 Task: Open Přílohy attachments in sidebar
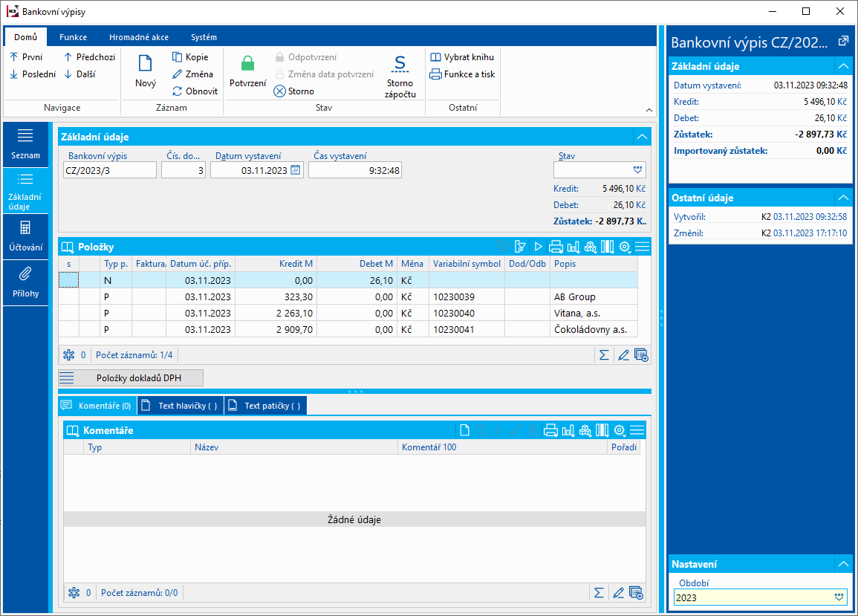pyautogui.click(x=25, y=282)
